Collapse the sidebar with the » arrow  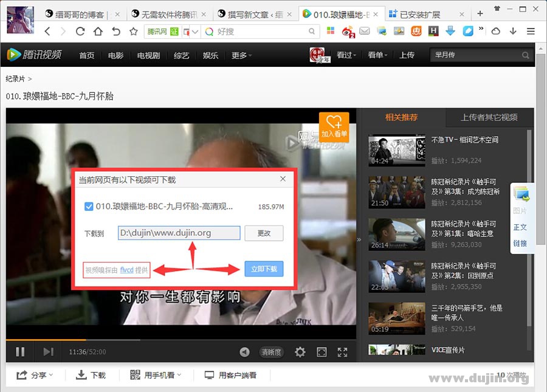click(359, 239)
